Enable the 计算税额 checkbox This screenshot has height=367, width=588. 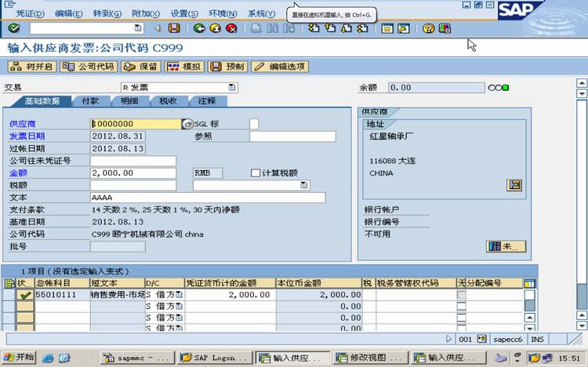256,173
